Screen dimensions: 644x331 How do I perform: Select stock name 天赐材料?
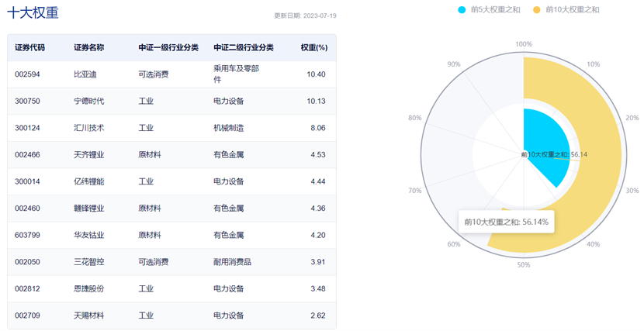[89, 315]
